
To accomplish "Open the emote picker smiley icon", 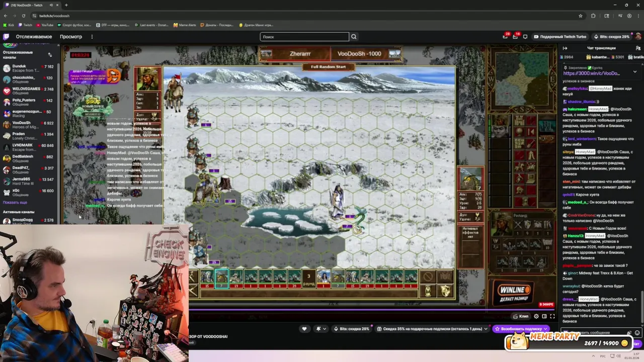I will coord(637,333).
